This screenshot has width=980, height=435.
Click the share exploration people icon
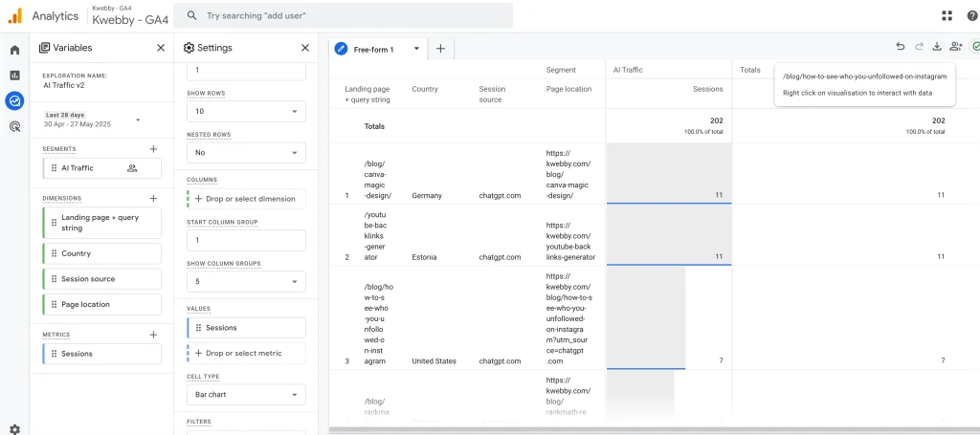(x=955, y=46)
